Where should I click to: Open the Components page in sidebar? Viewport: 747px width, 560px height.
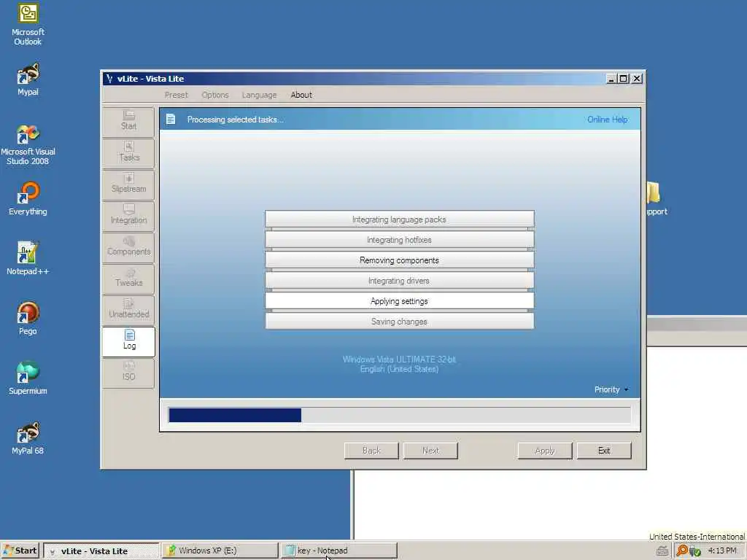point(128,247)
